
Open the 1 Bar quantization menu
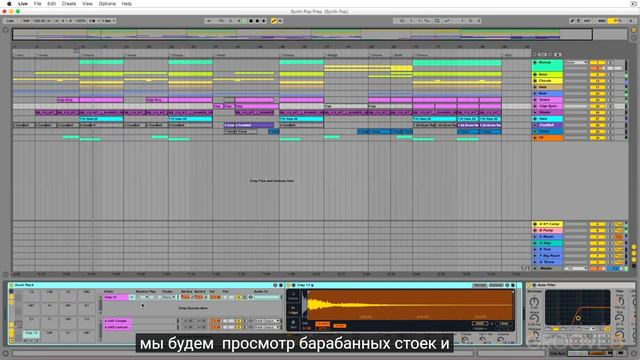tap(108, 20)
